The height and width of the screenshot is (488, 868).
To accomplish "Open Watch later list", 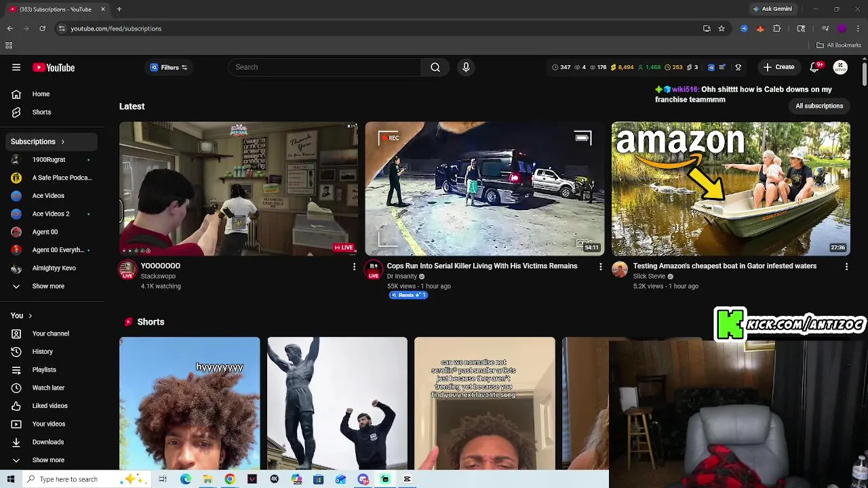I will (x=52, y=388).
